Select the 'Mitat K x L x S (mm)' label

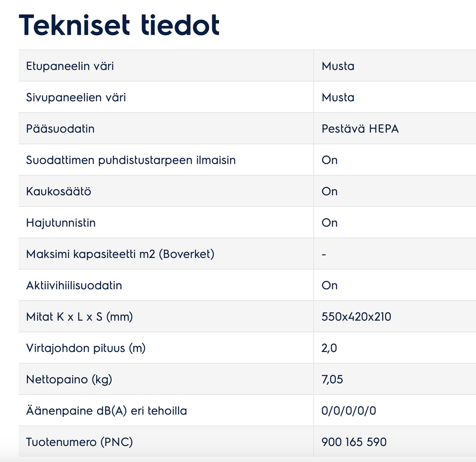[79, 316]
